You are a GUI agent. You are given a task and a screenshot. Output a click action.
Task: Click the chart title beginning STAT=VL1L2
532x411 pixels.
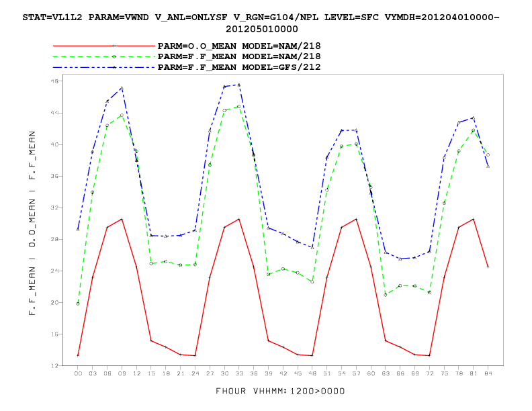[x=261, y=23]
